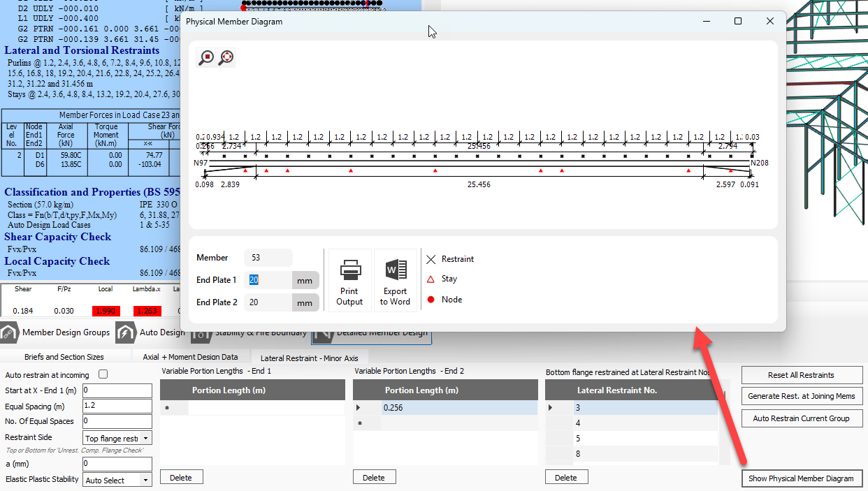
Task: Select the Lateral Restraint - Minor Axis tab
Action: (309, 358)
